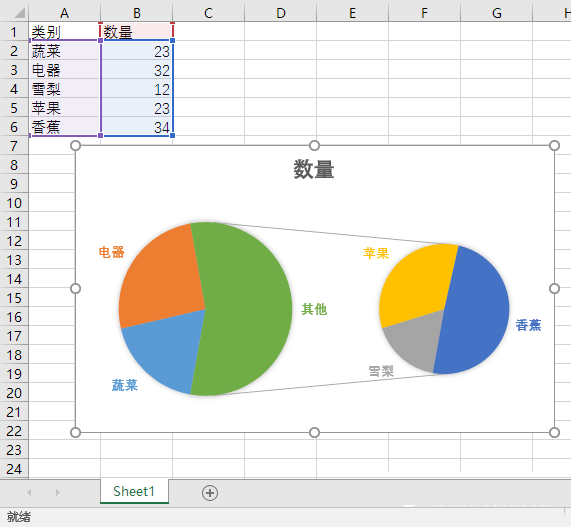Select cell A6 香蕉
The width and height of the screenshot is (571, 527).
(x=64, y=126)
